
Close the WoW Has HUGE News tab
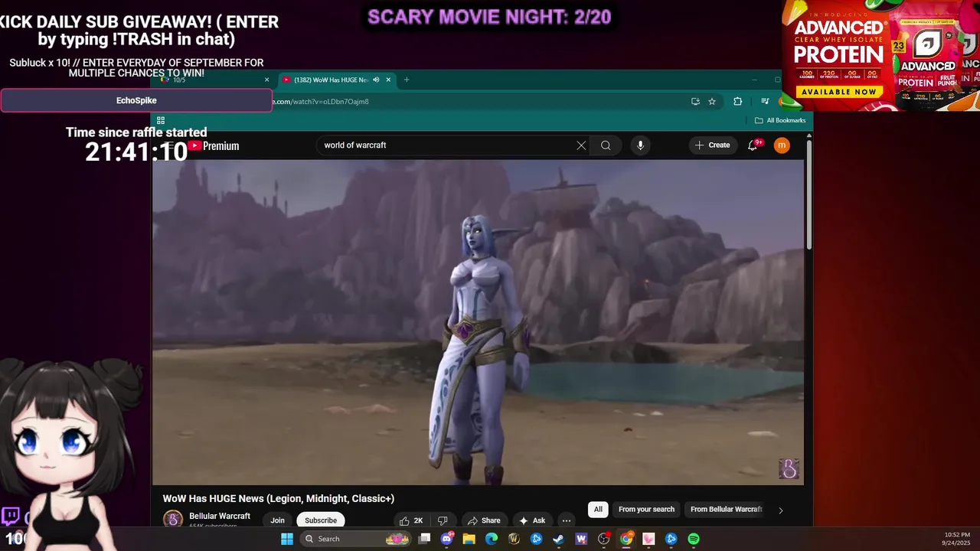coord(388,80)
